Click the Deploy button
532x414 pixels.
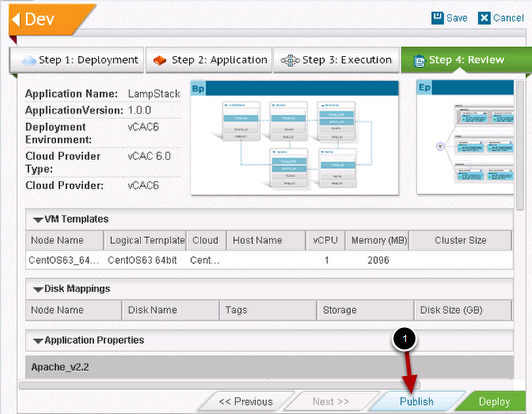coord(494,401)
